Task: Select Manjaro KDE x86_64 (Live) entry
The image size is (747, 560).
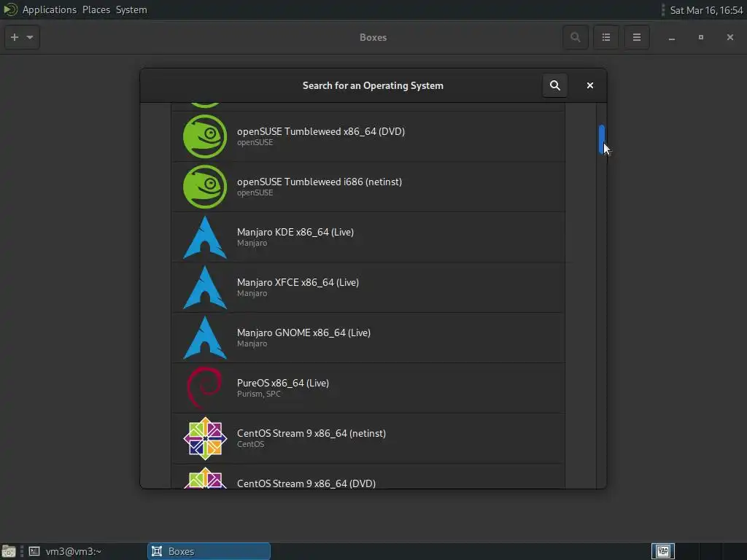Action: [368, 237]
